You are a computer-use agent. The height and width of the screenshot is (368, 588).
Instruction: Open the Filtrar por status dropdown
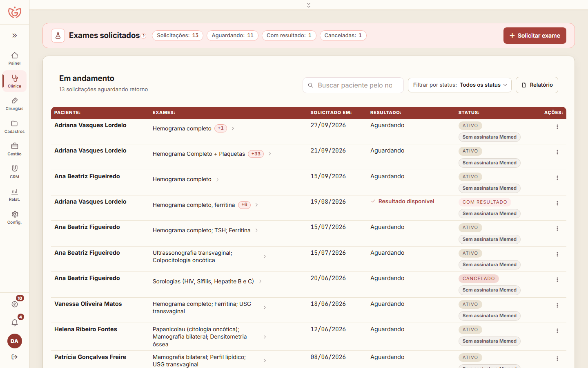460,85
